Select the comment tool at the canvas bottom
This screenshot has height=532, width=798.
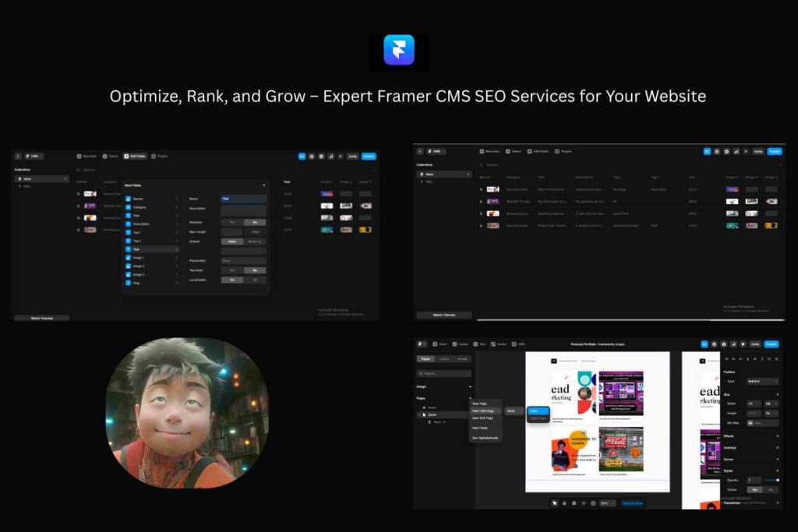click(x=573, y=503)
